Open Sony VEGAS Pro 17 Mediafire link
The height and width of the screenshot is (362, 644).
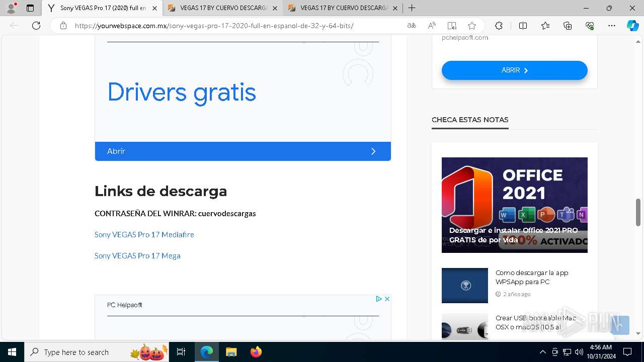[144, 234]
